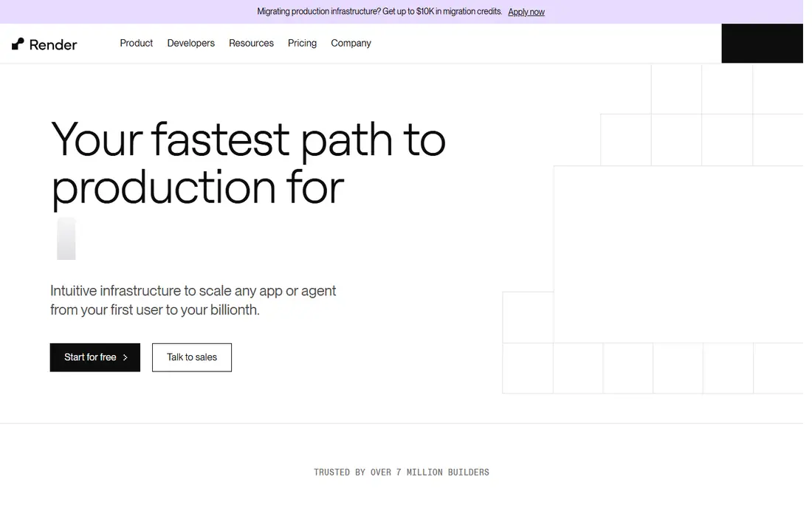Click the black block in the header

(x=762, y=44)
